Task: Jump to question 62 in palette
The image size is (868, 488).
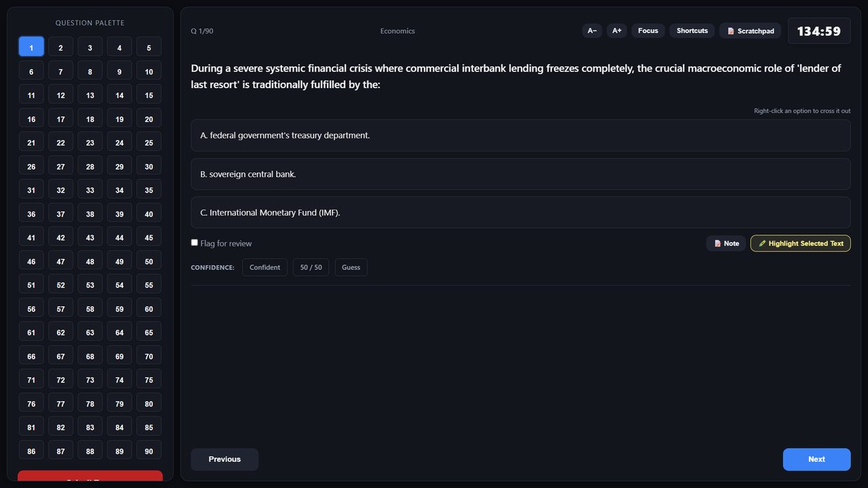Action: click(x=60, y=331)
